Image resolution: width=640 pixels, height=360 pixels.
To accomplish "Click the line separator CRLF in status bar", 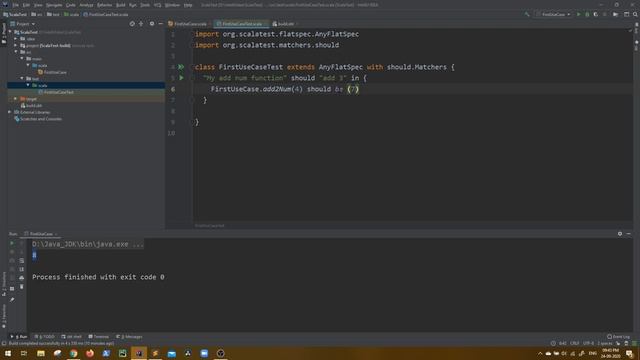I will [574, 343].
